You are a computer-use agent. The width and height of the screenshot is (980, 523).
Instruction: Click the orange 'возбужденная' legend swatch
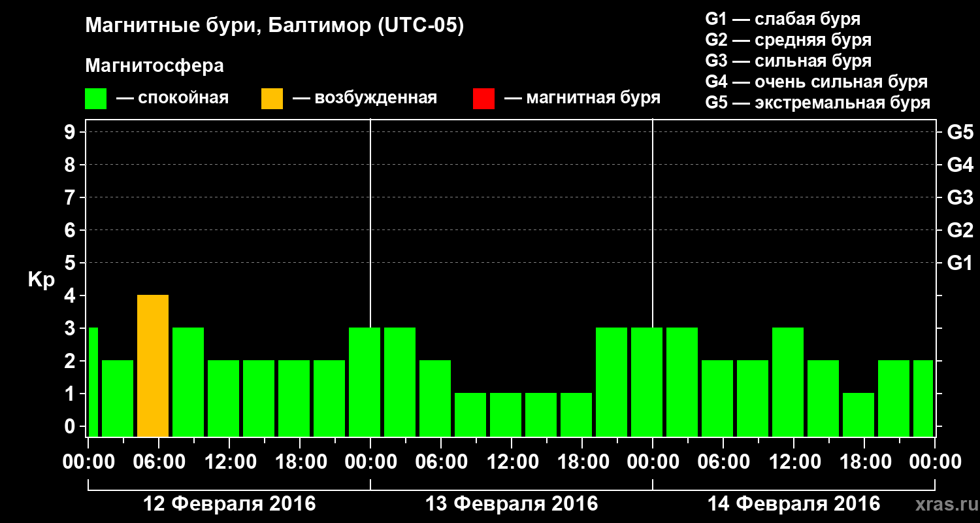tap(272, 99)
